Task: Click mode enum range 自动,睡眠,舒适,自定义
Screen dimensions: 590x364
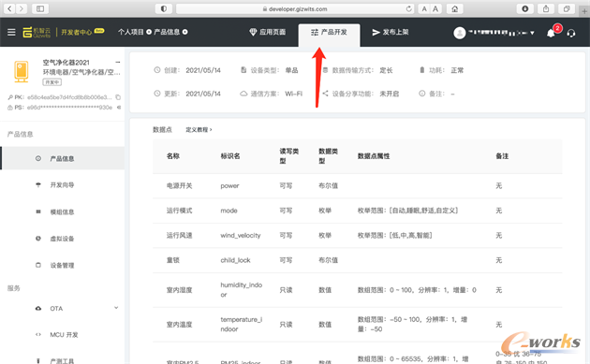Action: click(408, 211)
